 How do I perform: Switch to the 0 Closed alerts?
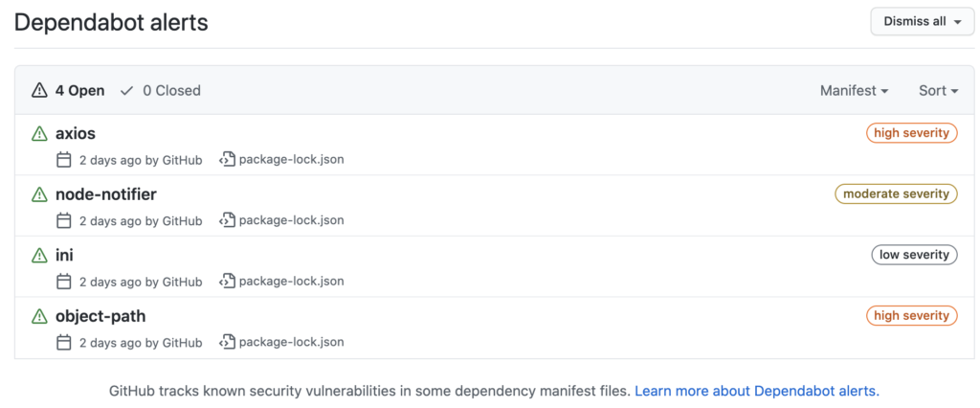click(x=161, y=91)
